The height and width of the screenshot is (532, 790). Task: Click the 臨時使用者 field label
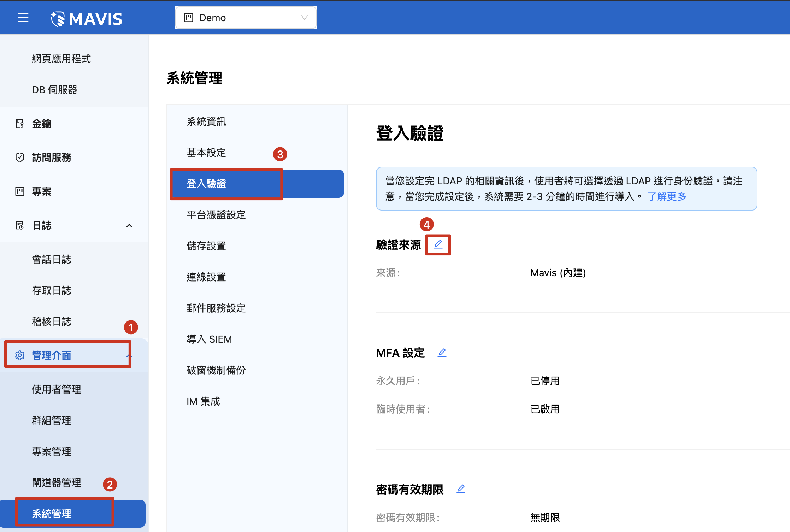pyautogui.click(x=403, y=409)
